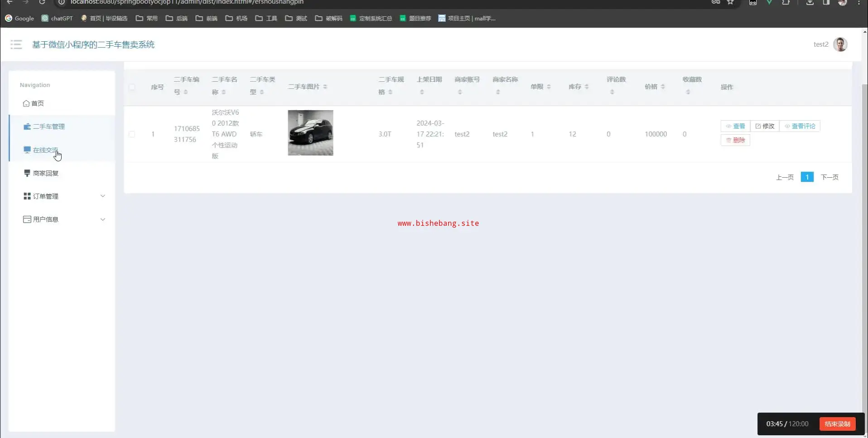Tick the checkbox for car row 1

pos(132,134)
